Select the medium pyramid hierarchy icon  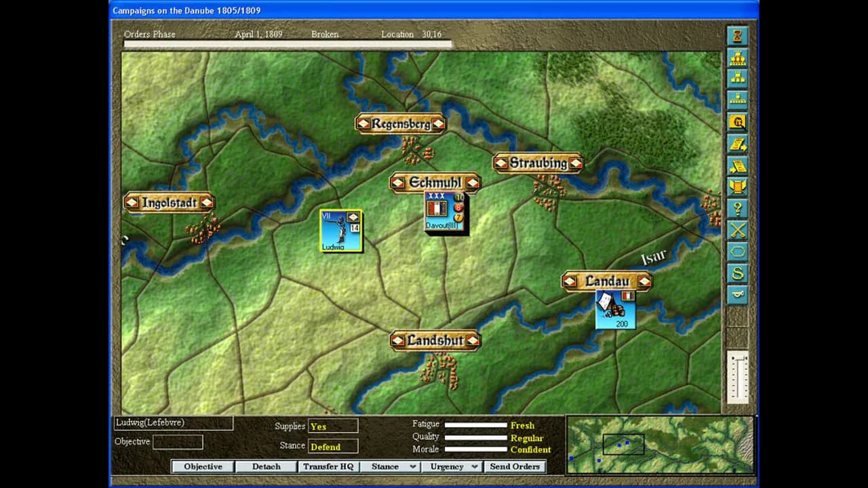pyautogui.click(x=737, y=79)
